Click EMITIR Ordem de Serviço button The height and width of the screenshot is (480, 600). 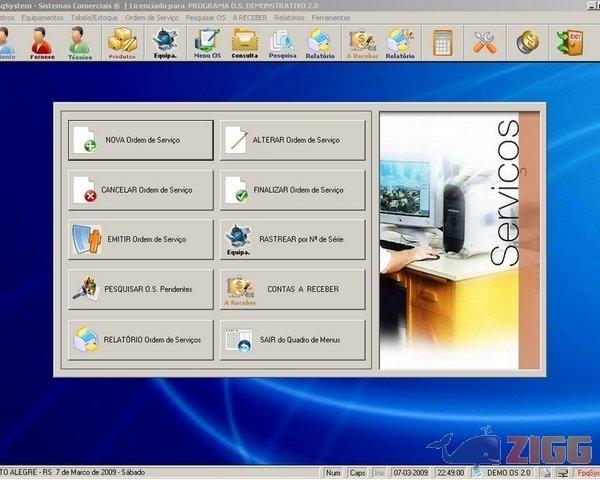[x=140, y=239]
